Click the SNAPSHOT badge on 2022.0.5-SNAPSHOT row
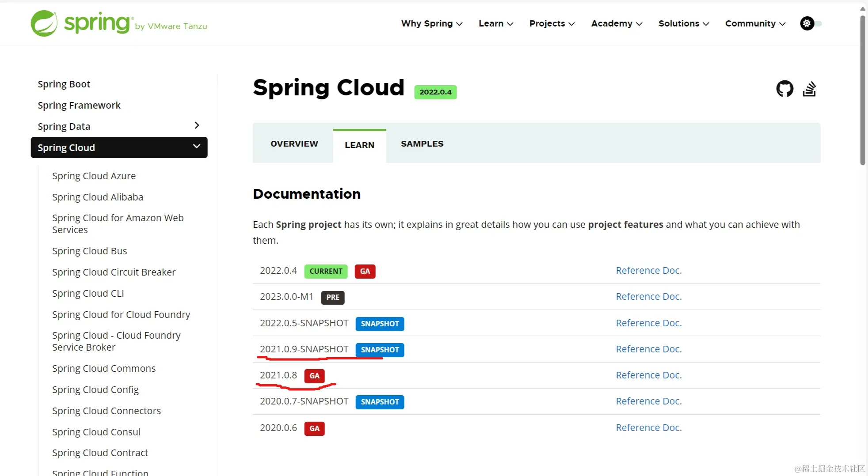The height and width of the screenshot is (476, 868). tap(380, 324)
